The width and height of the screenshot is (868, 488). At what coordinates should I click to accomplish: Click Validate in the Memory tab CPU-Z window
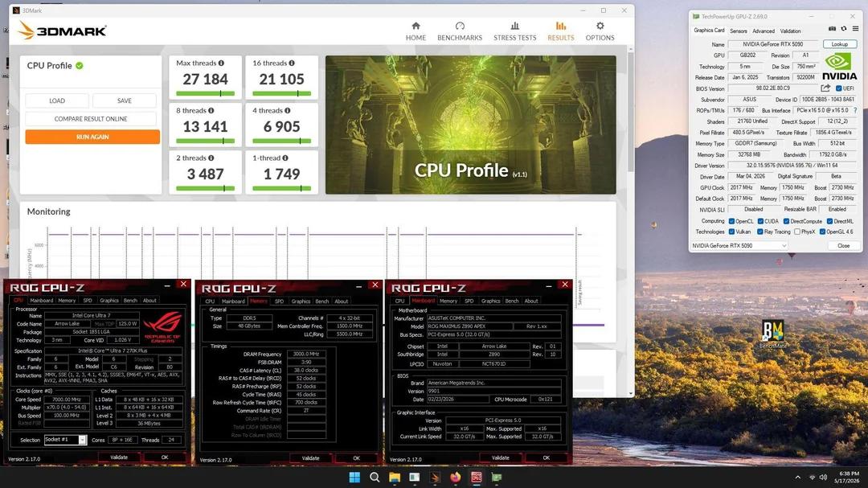pos(310,458)
